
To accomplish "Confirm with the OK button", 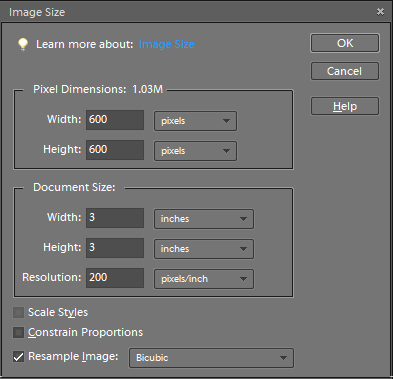I will pos(345,43).
